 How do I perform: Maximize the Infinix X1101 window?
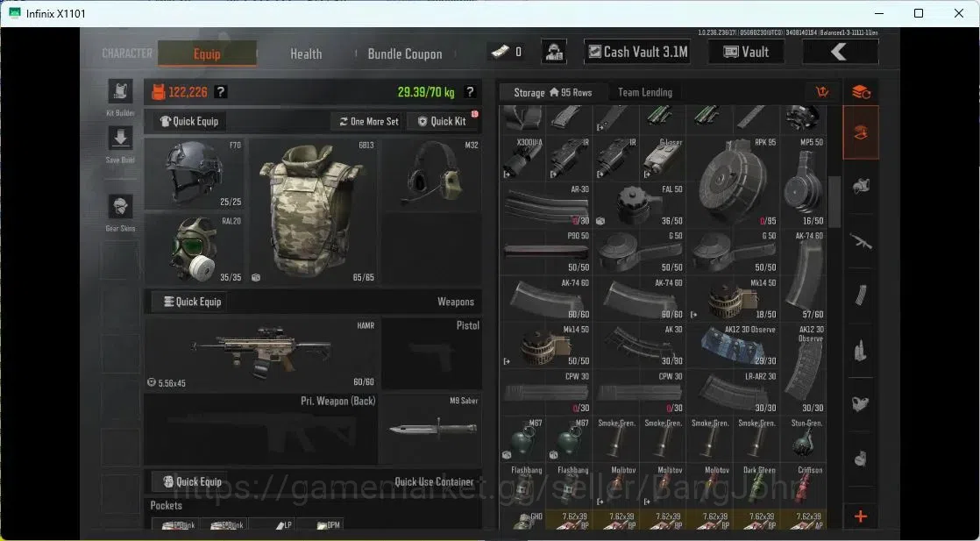(x=918, y=13)
